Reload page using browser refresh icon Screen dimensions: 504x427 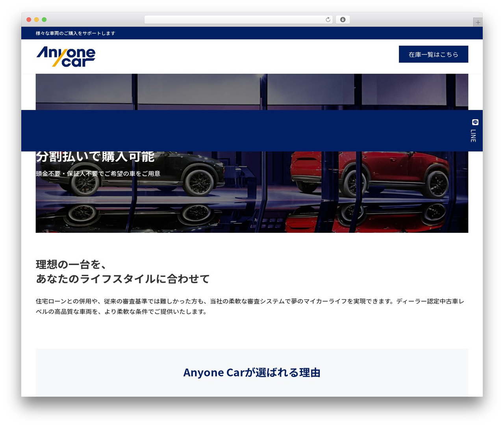328,20
